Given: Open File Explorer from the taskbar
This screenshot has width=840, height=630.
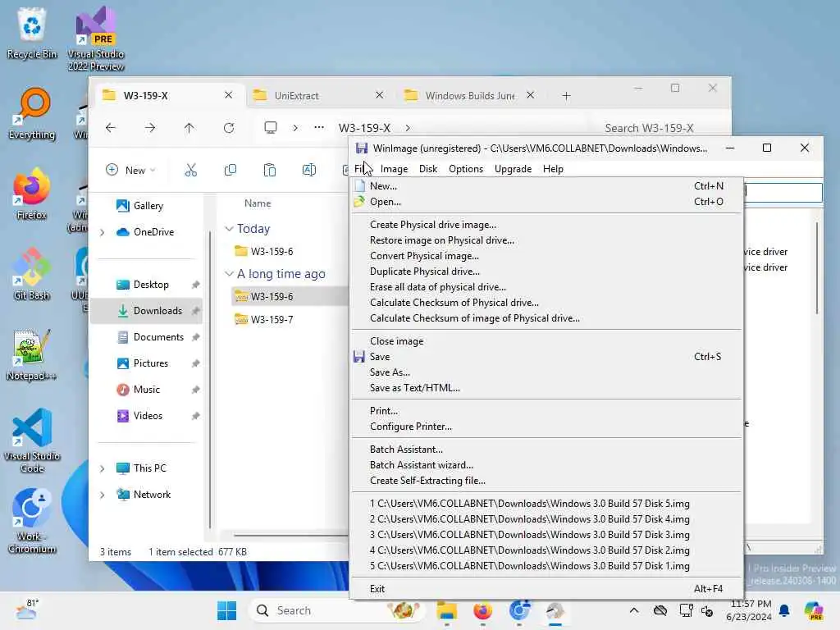Looking at the screenshot, I should click(446, 610).
